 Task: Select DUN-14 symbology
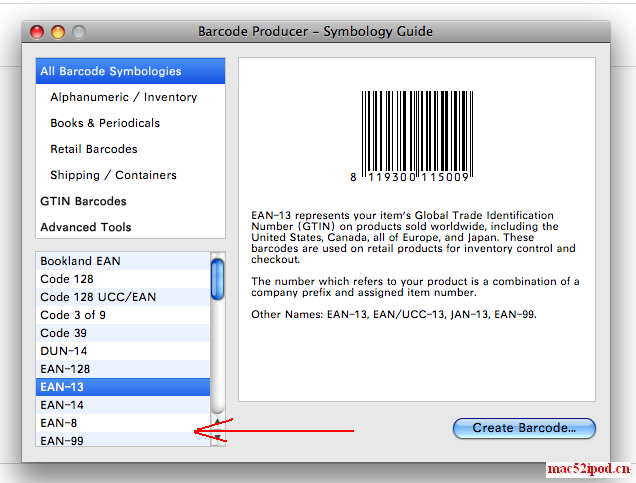(x=123, y=351)
